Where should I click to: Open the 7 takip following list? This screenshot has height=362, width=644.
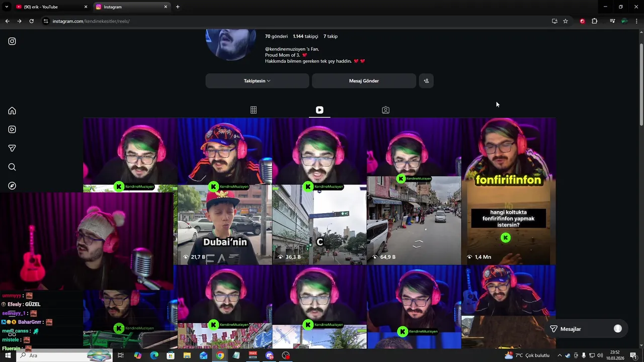(x=331, y=36)
